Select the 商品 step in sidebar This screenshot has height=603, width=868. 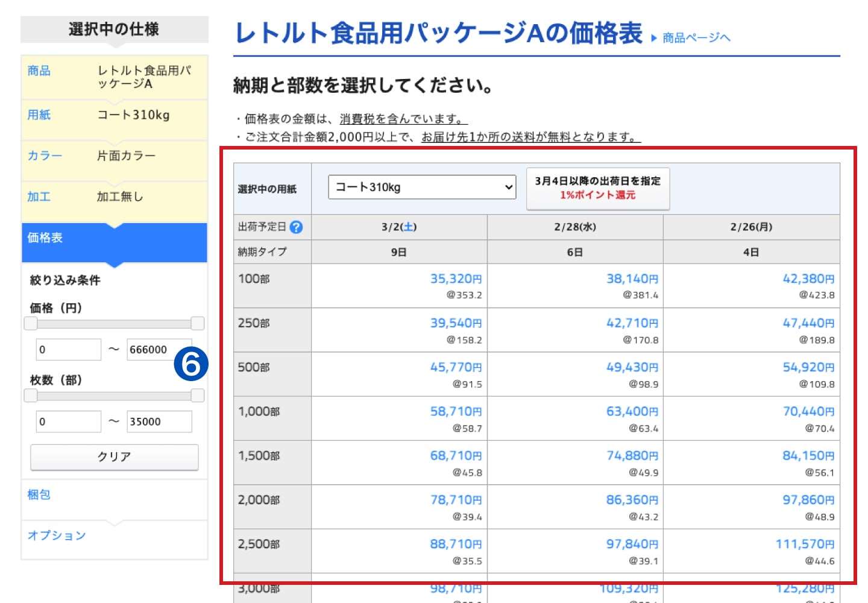click(39, 71)
